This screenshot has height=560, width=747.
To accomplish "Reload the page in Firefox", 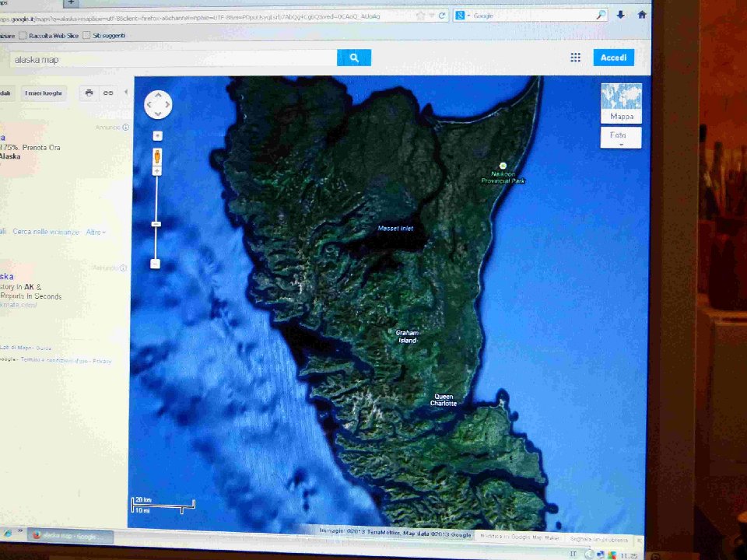I will click(x=442, y=16).
